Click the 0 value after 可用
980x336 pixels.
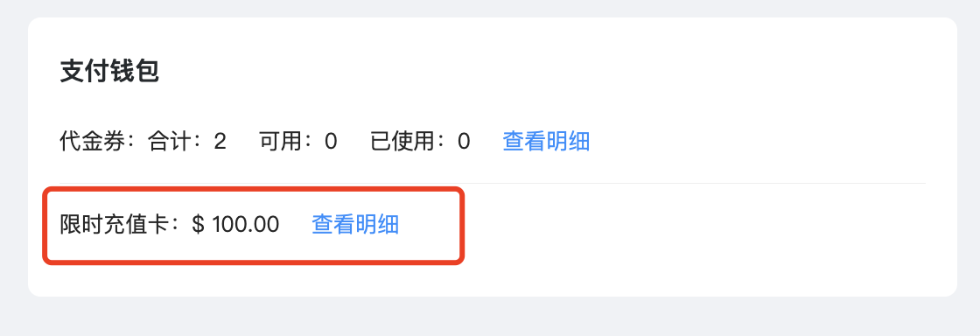point(331,142)
